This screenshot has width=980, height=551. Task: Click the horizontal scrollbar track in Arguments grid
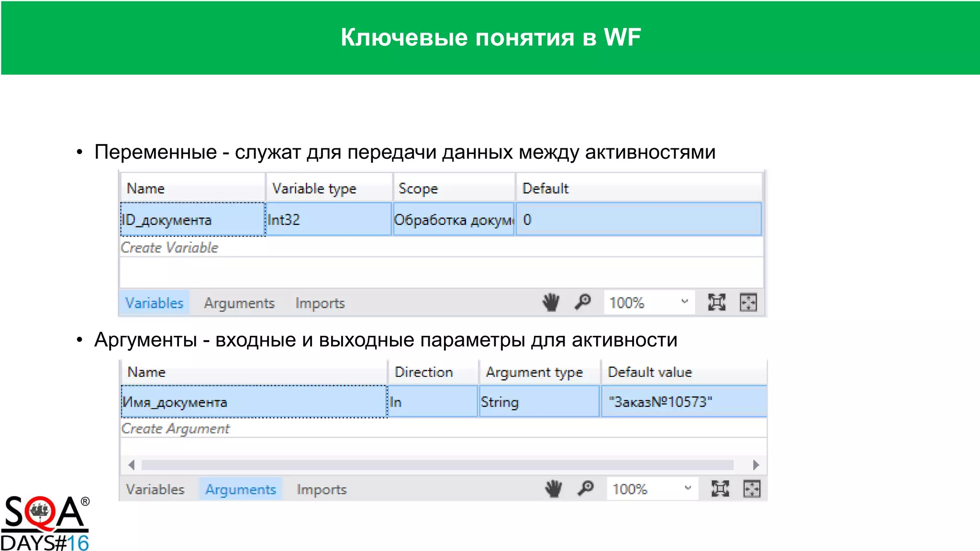click(x=437, y=465)
